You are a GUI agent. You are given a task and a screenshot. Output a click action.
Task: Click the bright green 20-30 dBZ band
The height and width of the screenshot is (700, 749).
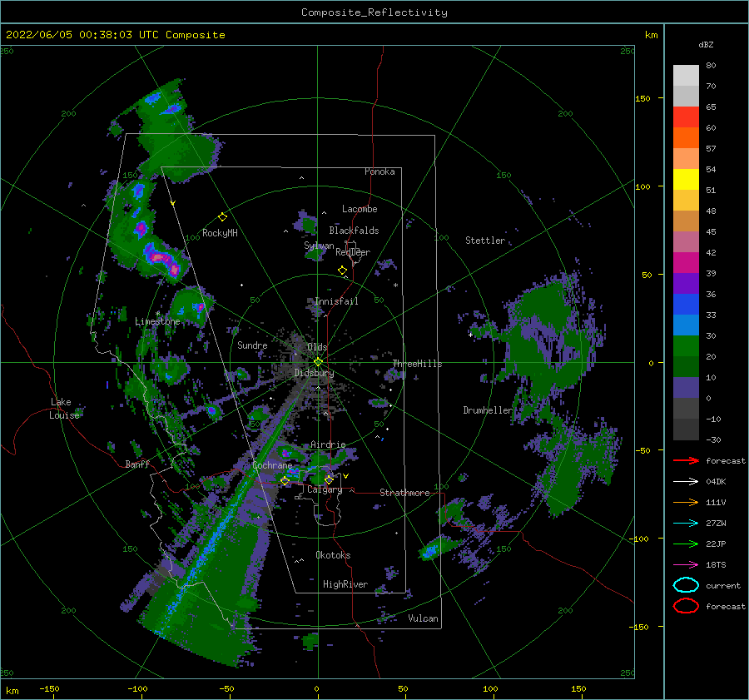(686, 346)
